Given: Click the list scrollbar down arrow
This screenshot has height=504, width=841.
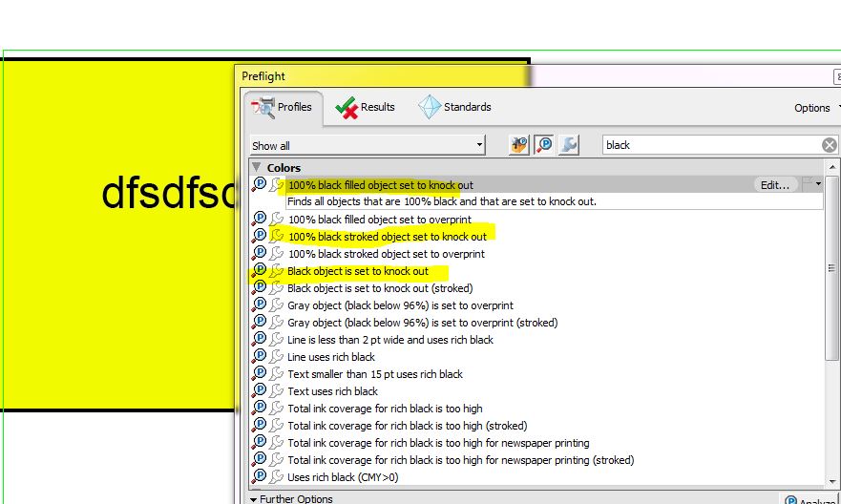Looking at the screenshot, I should pyautogui.click(x=831, y=481).
